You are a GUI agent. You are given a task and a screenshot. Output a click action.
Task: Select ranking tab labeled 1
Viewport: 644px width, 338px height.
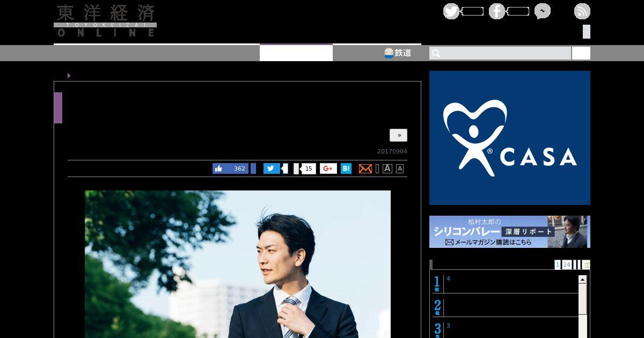[558, 264]
